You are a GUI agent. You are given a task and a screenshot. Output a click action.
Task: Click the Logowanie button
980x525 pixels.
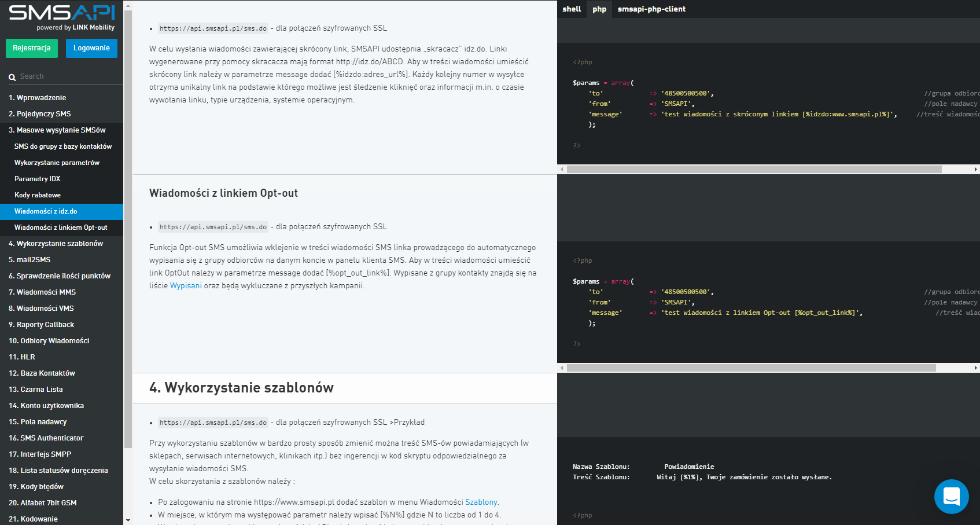click(91, 48)
